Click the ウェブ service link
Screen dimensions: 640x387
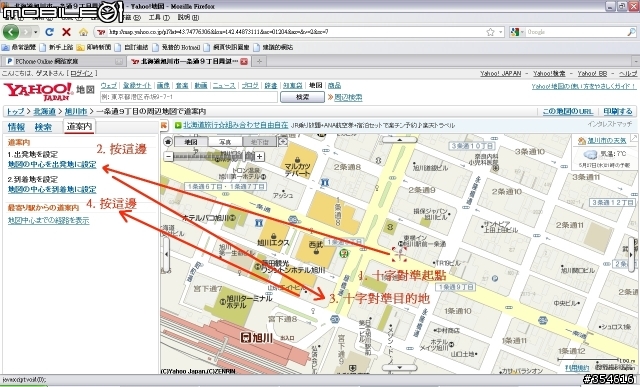109,85
